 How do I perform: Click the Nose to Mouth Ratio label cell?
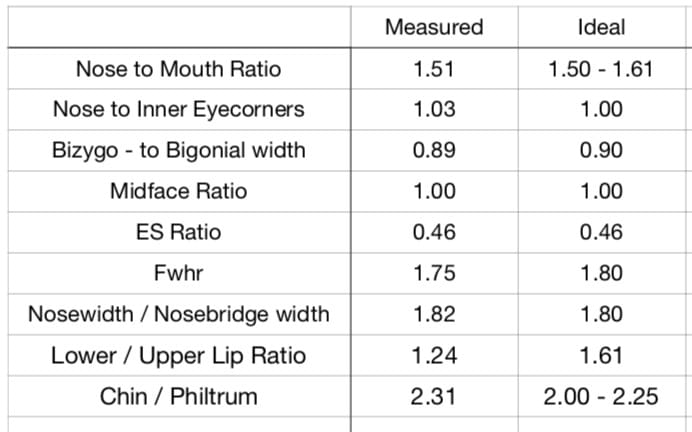[180, 68]
